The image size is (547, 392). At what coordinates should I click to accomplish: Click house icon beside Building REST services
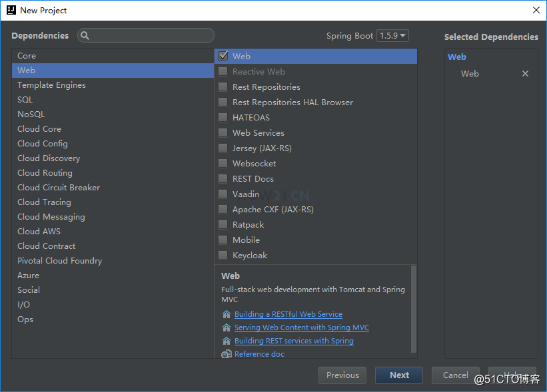point(227,341)
